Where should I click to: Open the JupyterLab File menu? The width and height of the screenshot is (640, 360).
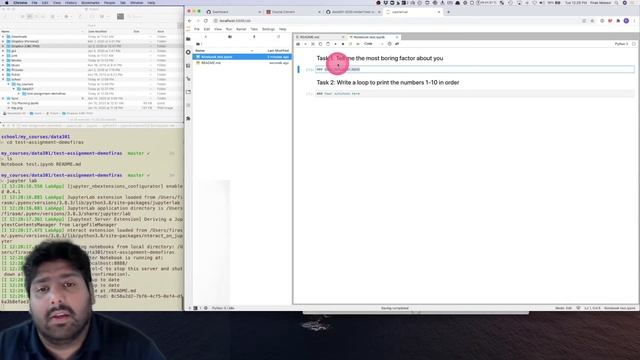pos(197,29)
